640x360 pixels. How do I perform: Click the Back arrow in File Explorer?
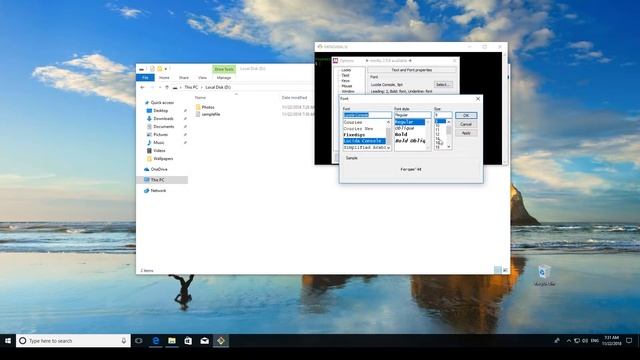click(x=142, y=87)
